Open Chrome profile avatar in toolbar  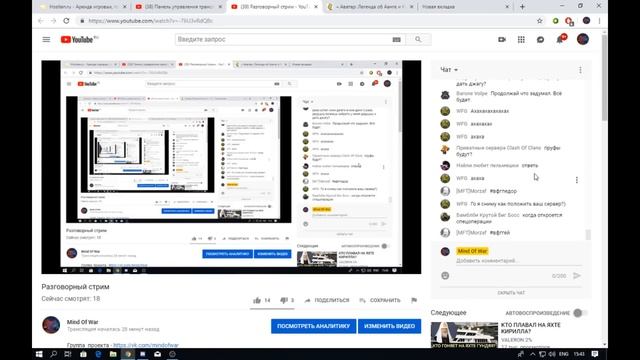586,21
